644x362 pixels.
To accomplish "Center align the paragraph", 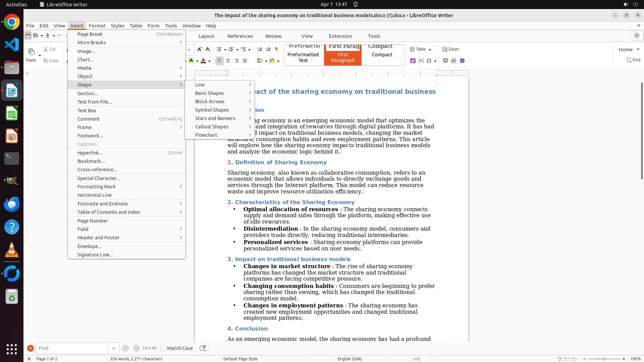I will click(228, 61).
